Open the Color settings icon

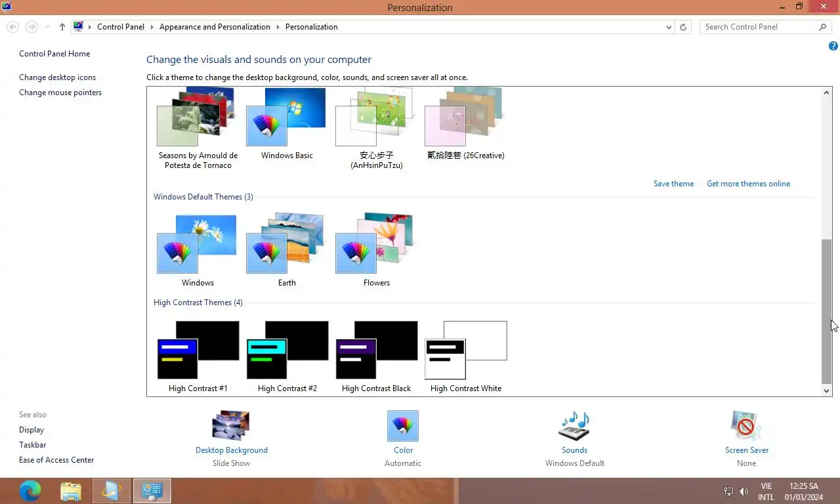[x=403, y=426]
